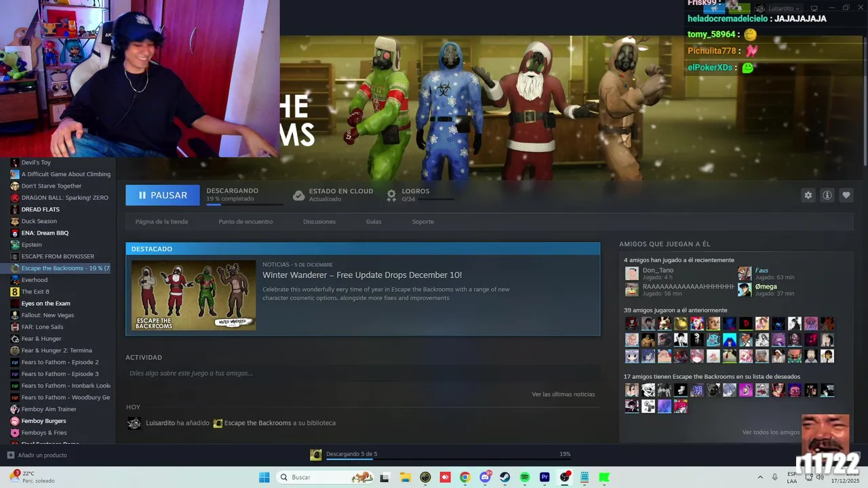Select Don't Starve Together in library
868x488 pixels.
[52, 186]
